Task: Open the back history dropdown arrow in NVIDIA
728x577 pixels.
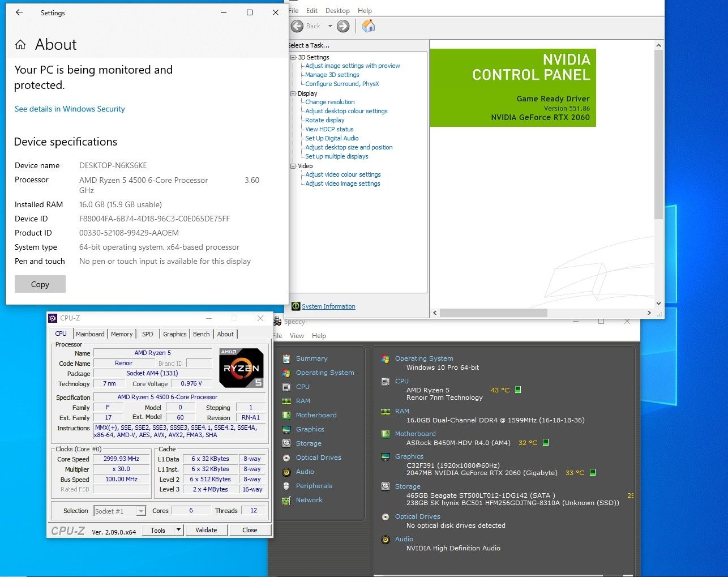Action: 330,26
